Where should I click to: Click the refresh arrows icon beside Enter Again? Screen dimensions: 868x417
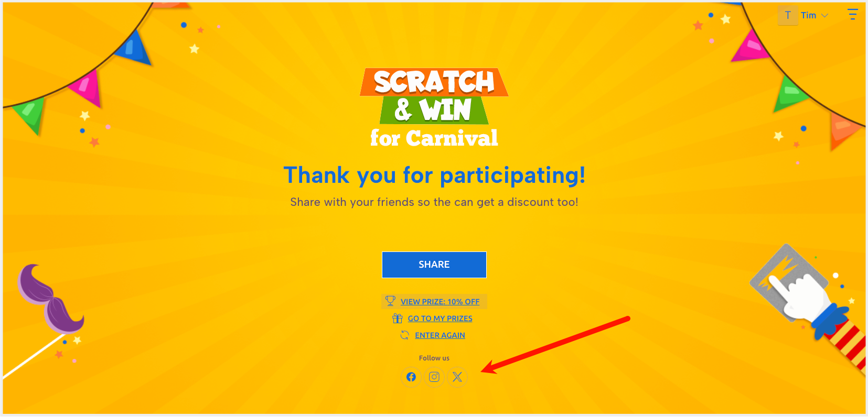tap(404, 335)
